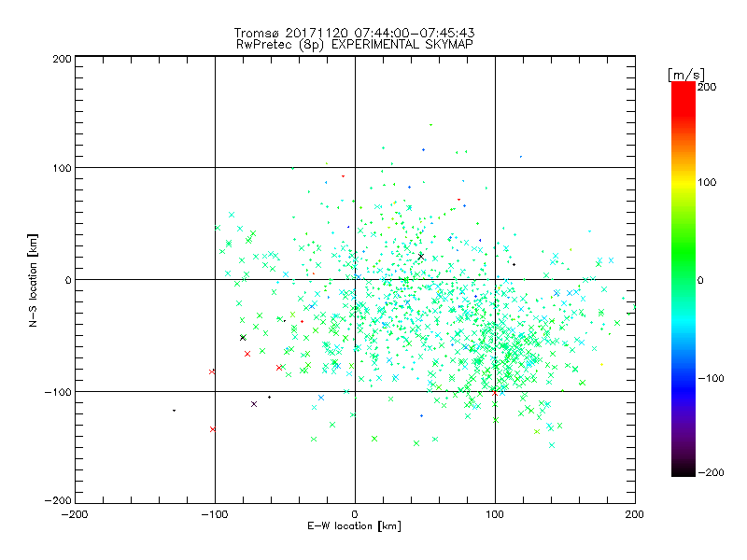Viewport: 747px width, 560px height.
Task: Click the -200 tick label on the N-S axis
Action: tap(58, 500)
